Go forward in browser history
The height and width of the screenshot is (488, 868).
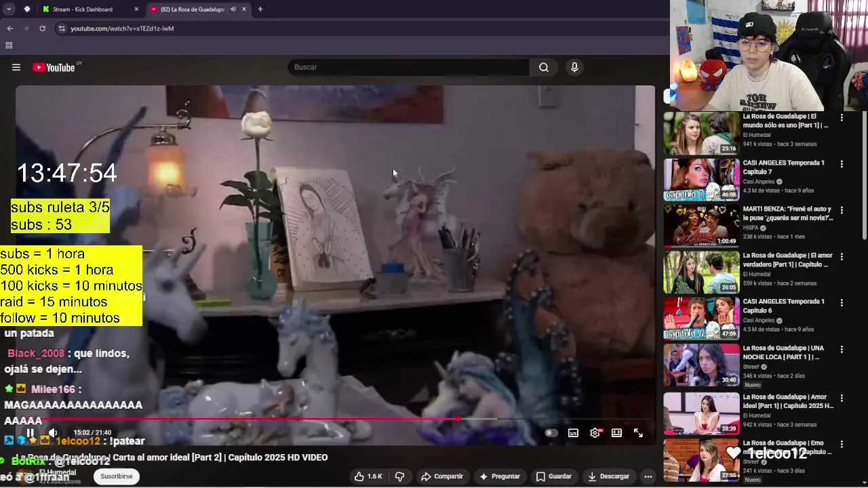(x=26, y=28)
